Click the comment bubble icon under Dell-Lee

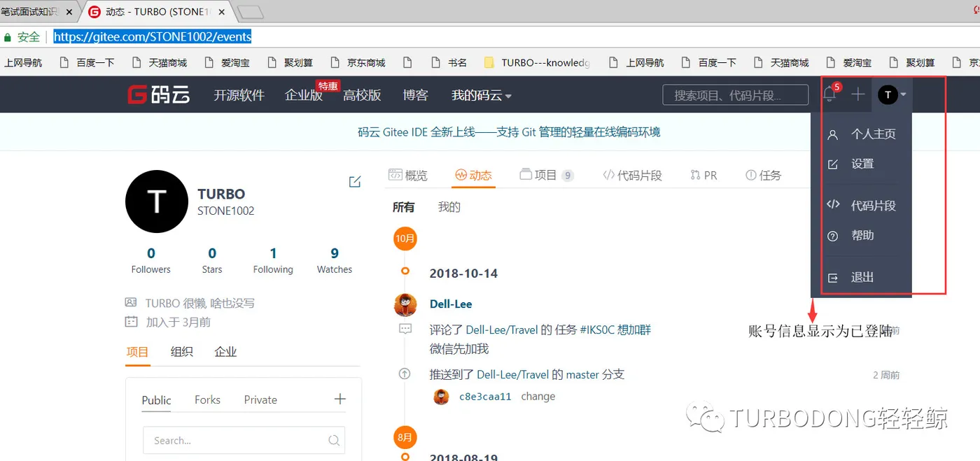click(x=405, y=329)
